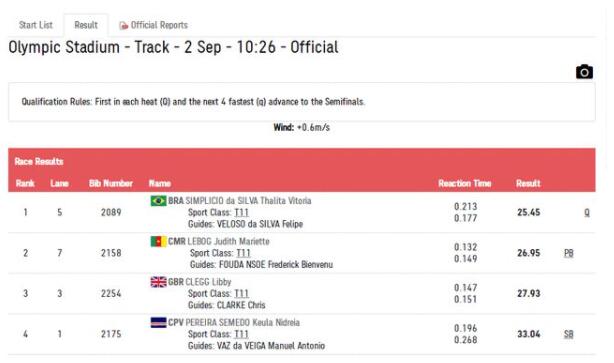The image size is (614, 363).
Task: Click the Cape Verde flag icon
Action: 159,322
